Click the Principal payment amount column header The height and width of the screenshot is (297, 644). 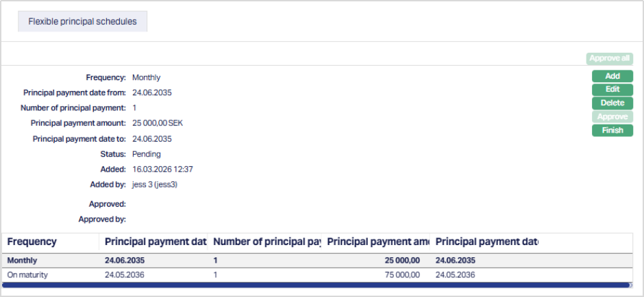pyautogui.click(x=377, y=242)
